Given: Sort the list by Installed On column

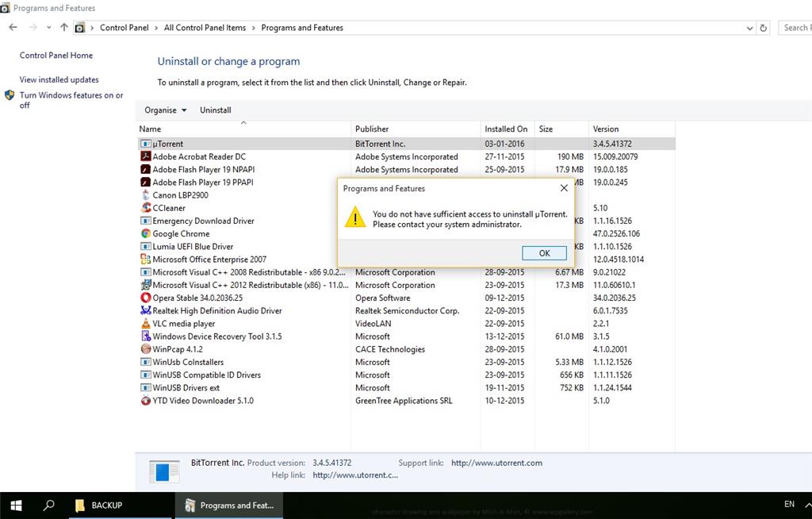Looking at the screenshot, I should (507, 129).
